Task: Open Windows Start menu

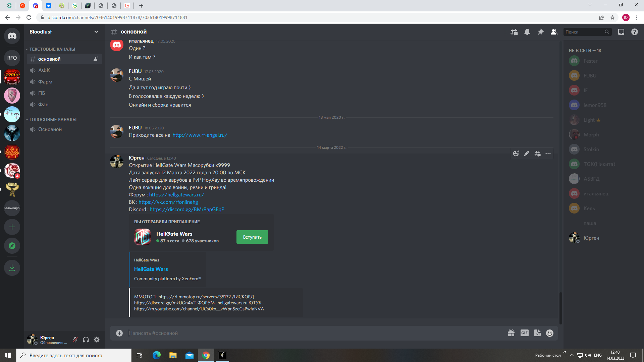Action: (8, 355)
